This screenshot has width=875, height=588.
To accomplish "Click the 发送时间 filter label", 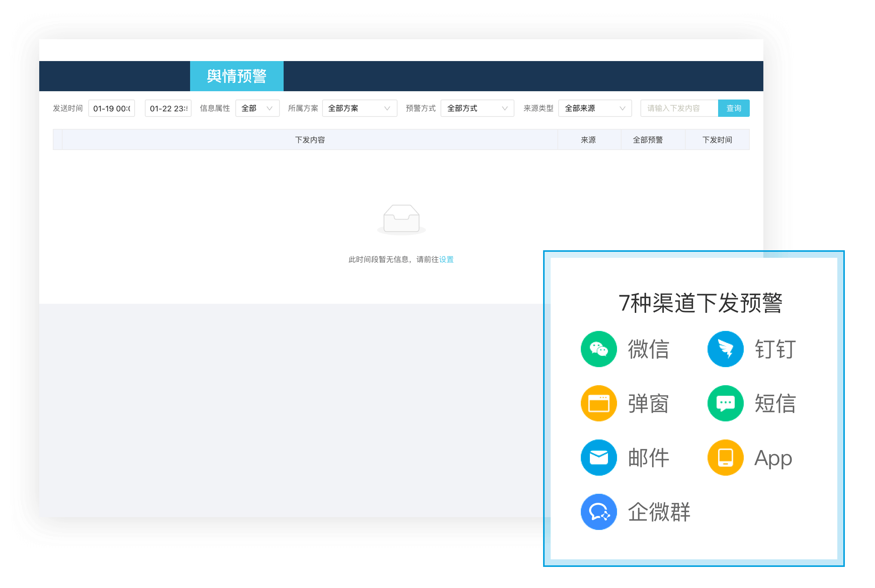I will pyautogui.click(x=68, y=108).
